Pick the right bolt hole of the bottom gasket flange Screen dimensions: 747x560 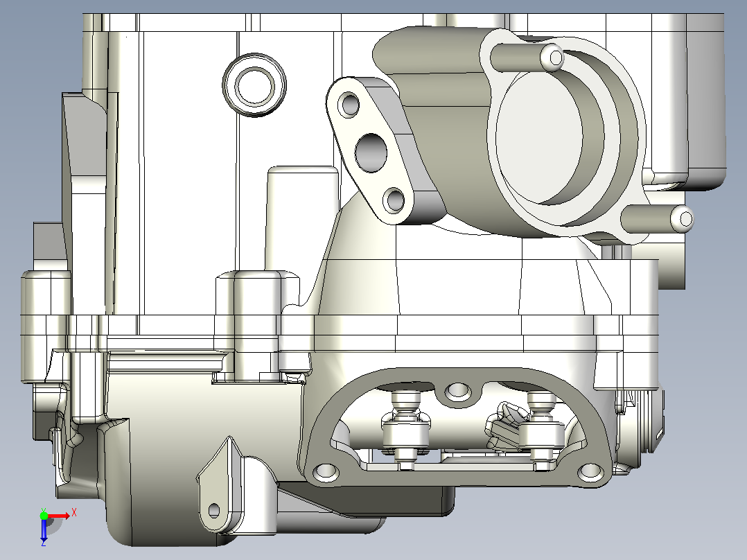590,472
